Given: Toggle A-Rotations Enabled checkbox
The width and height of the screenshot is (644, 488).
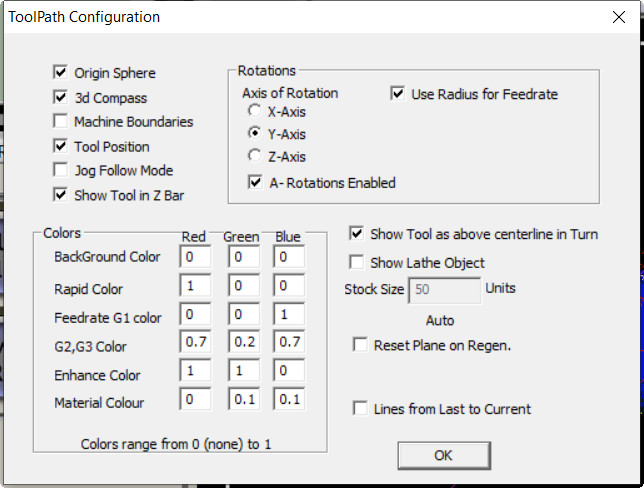Looking at the screenshot, I should tap(256, 183).
